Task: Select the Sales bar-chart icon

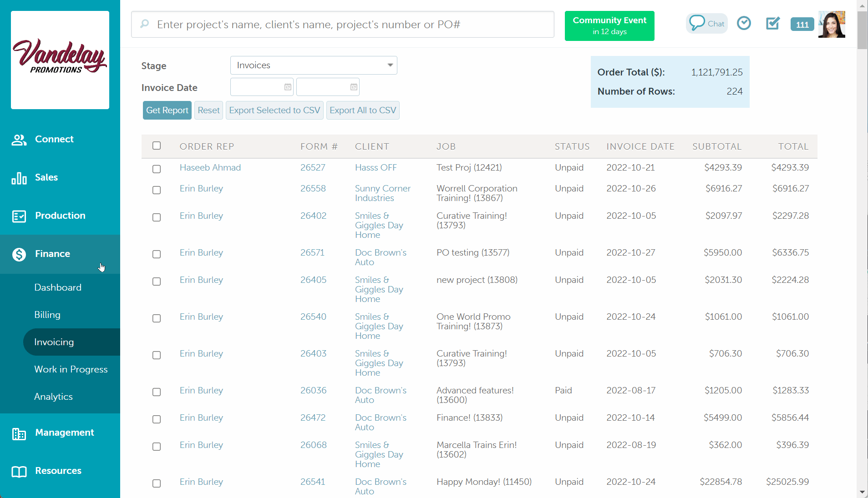Action: click(19, 178)
